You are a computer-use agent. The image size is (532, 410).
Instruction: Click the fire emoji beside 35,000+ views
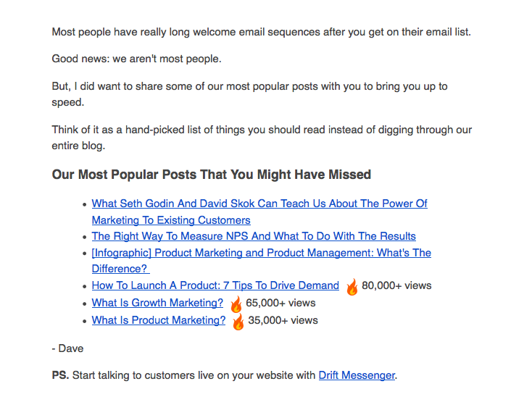pyautogui.click(x=238, y=322)
